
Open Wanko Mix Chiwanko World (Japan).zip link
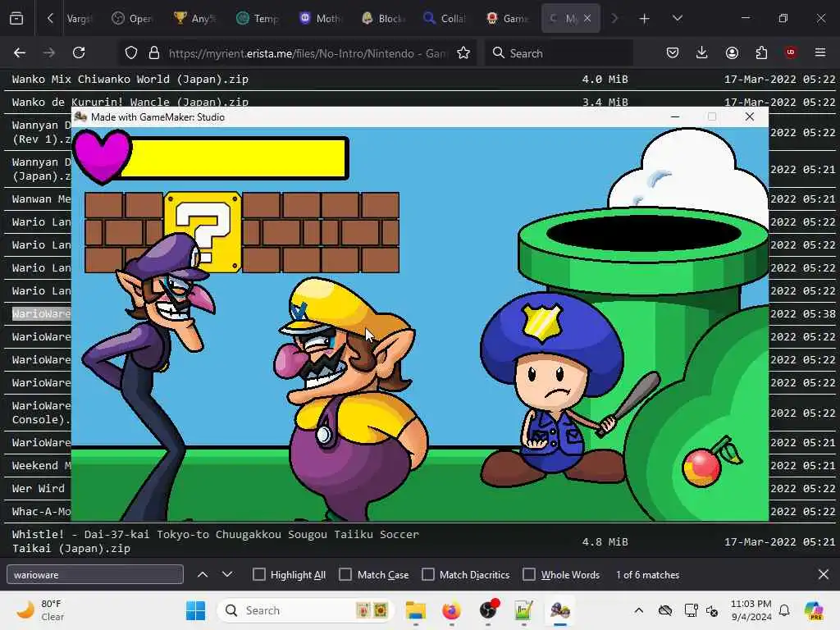[x=130, y=80]
